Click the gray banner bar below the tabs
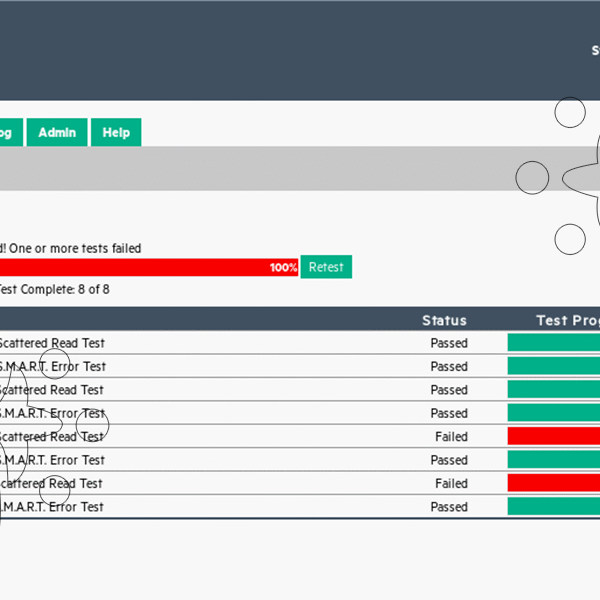Viewport: 600px width, 600px height. [x=250, y=168]
